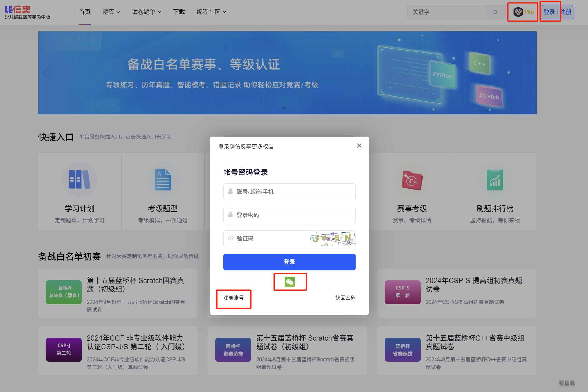Open 第十五届蓝桥杯C++省赛中级组真题试卷 title

[475, 342]
